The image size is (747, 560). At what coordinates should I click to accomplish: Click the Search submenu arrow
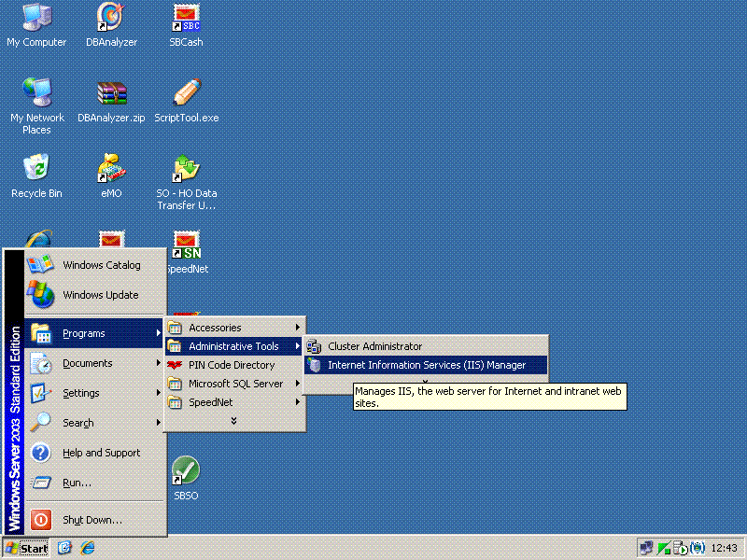coord(158,423)
